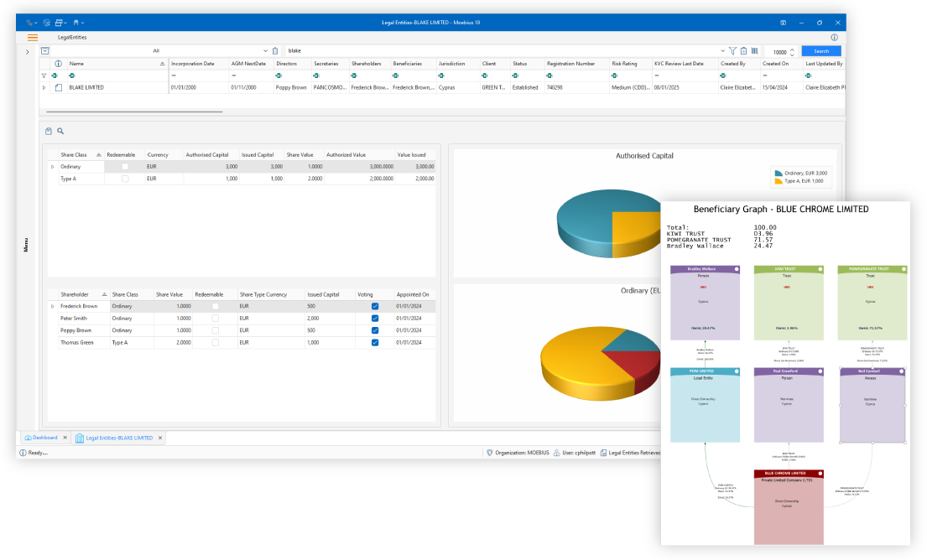The image size is (927, 560).
Task: Click the user icon in status bar
Action: [x=556, y=453]
